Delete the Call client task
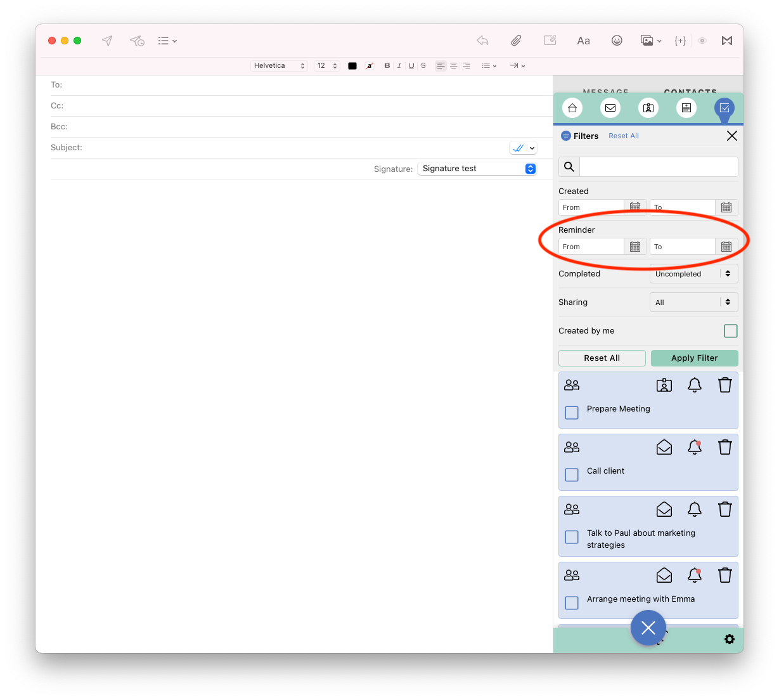 725,447
